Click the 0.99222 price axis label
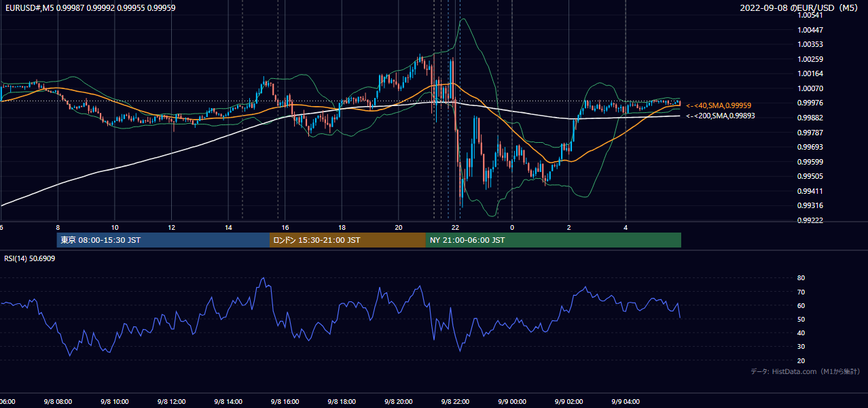The image size is (868, 408). pos(811,220)
